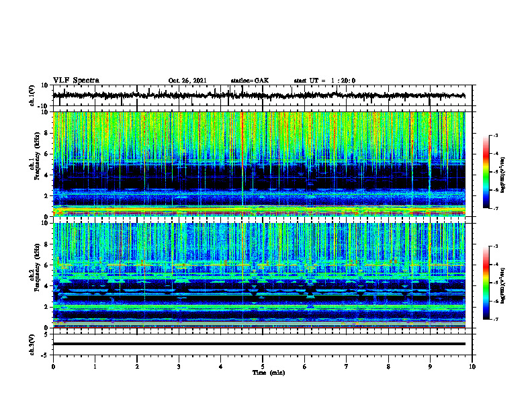The image size is (532, 411).
Task: Click the ch.1 voltage waveform trace panel
Action: 262,95
